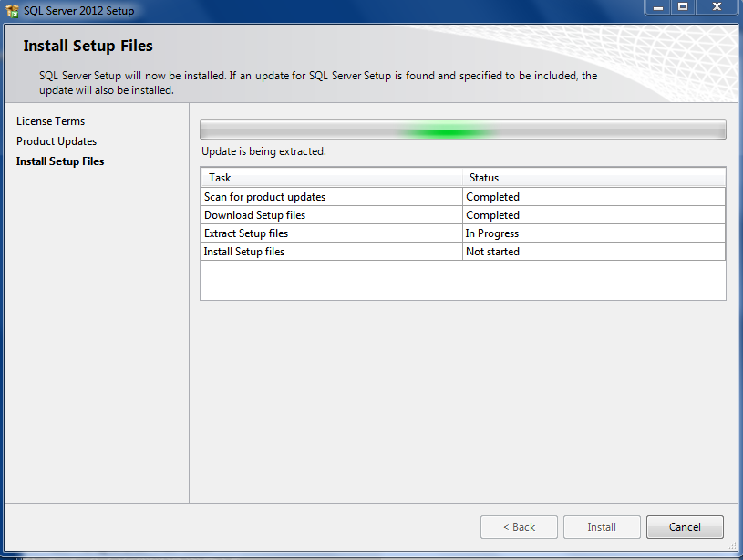Select the 'Install Setup files' task cell
This screenshot has width=743, height=560.
332,252
